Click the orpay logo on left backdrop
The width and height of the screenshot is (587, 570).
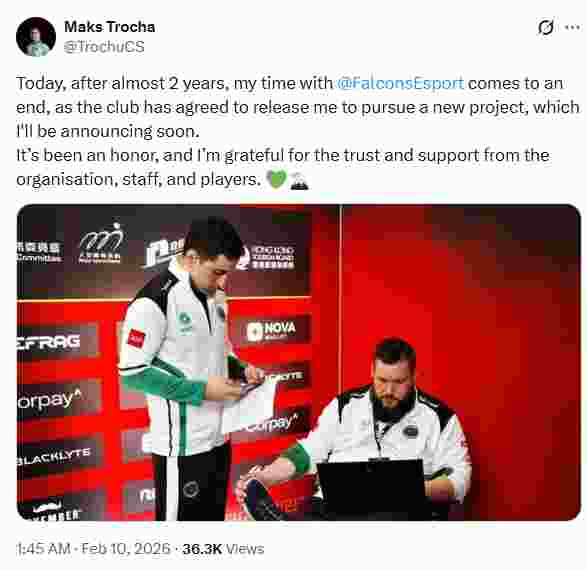click(49, 400)
